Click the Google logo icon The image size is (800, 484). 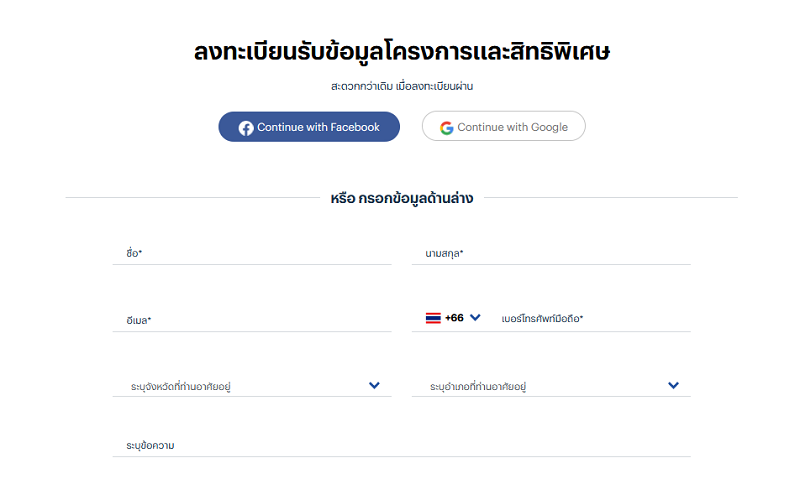pos(446,128)
